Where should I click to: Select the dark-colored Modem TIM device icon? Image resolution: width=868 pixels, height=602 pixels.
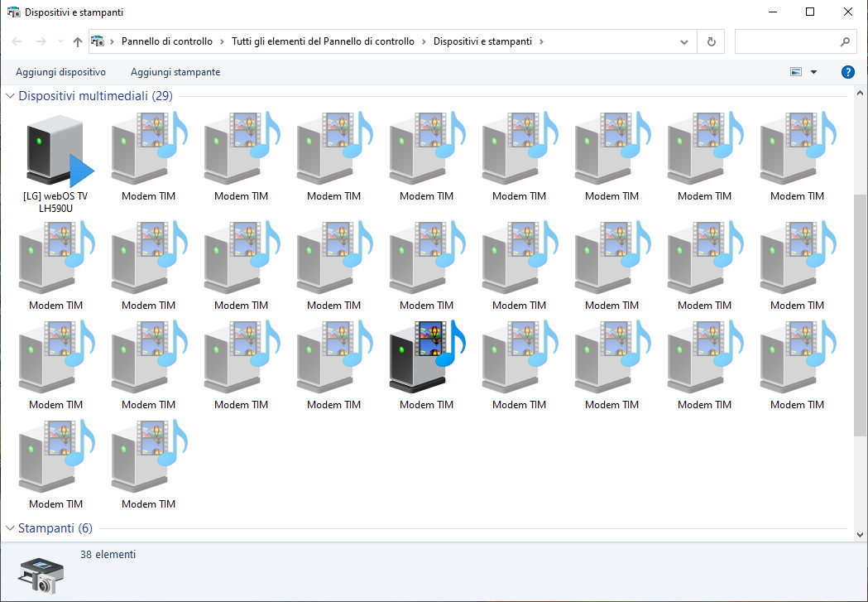(x=427, y=357)
